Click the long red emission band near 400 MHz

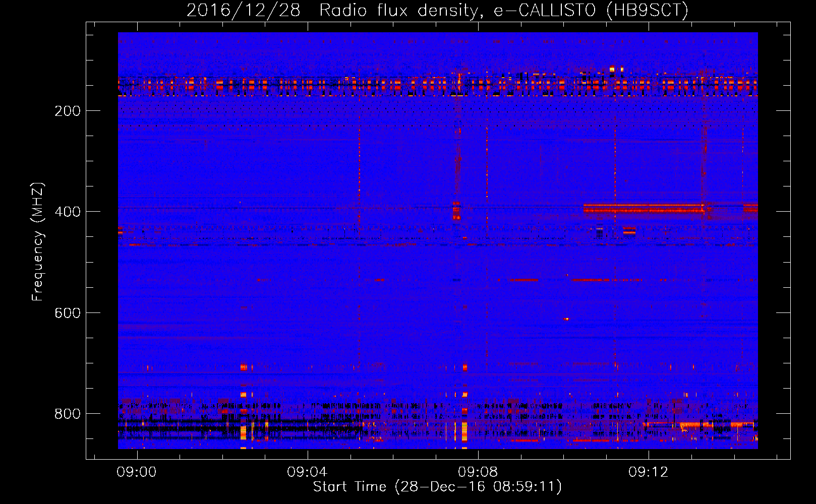click(x=644, y=208)
